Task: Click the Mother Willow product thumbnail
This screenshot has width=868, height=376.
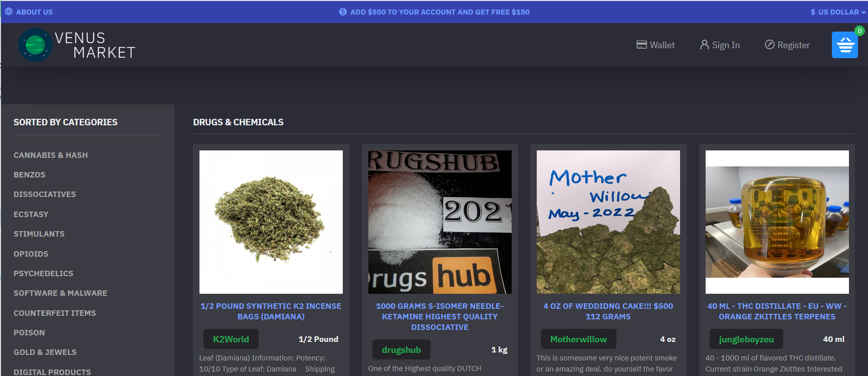Action: coord(608,222)
